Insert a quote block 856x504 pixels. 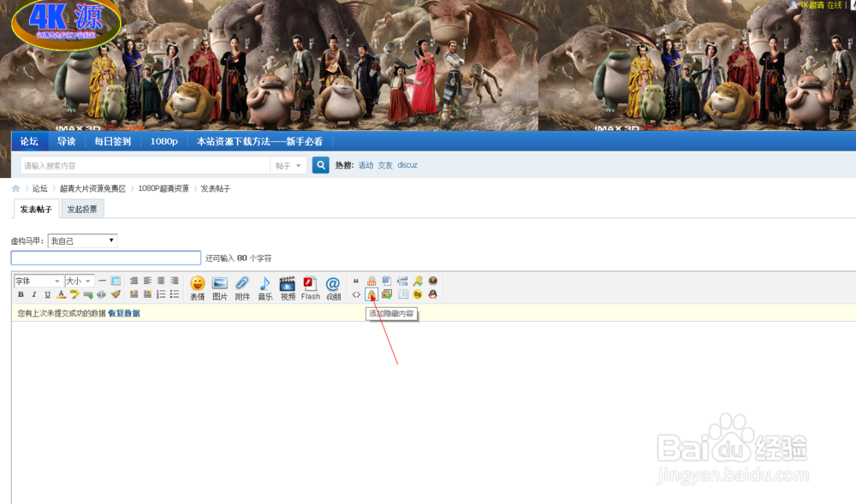tap(356, 281)
